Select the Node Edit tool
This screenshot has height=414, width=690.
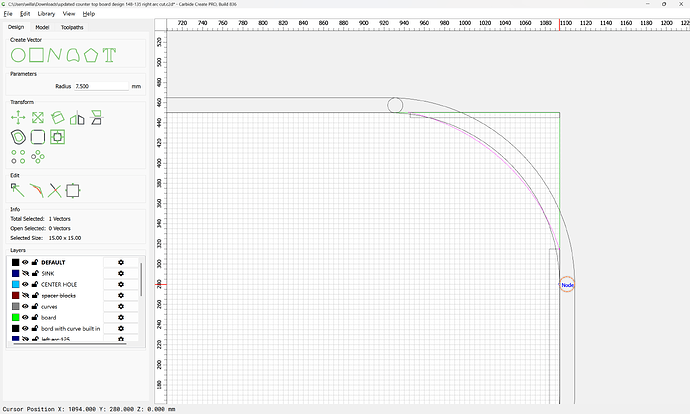[x=17, y=189]
